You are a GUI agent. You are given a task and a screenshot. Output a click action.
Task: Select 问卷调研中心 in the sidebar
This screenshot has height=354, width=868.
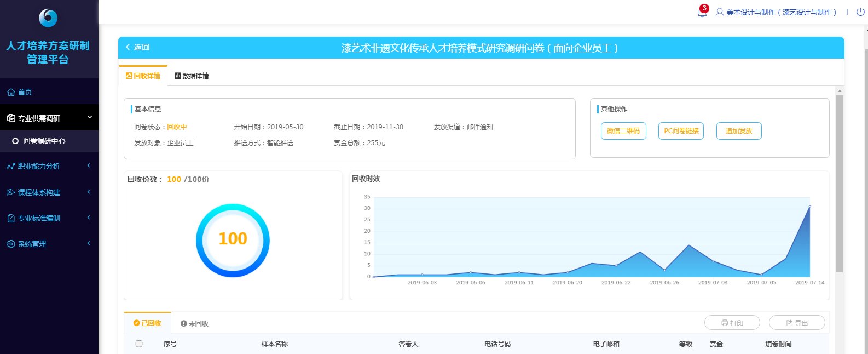[x=44, y=141]
